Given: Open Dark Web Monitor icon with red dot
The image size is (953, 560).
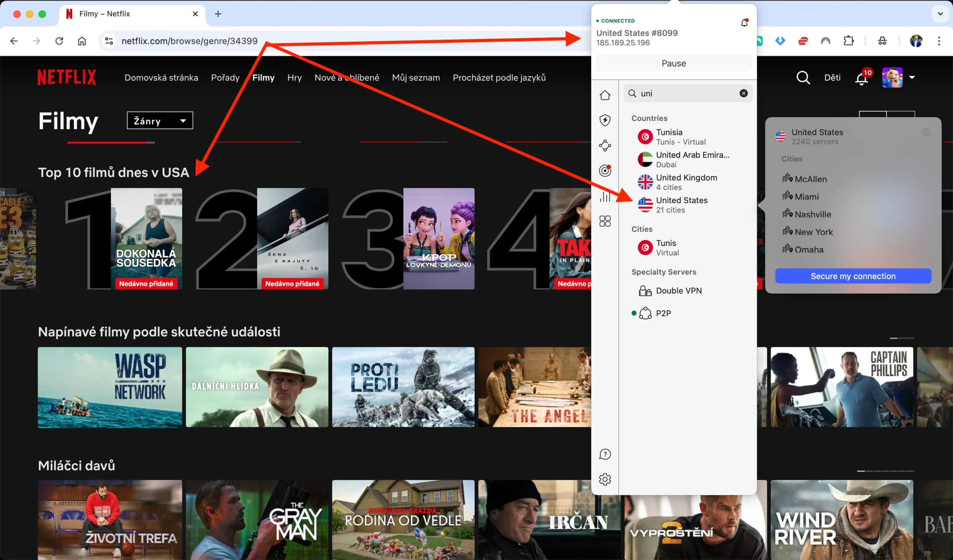Looking at the screenshot, I should tap(605, 170).
